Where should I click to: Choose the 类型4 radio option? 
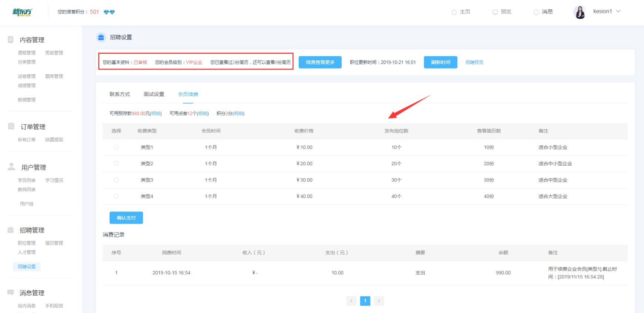coord(116,196)
